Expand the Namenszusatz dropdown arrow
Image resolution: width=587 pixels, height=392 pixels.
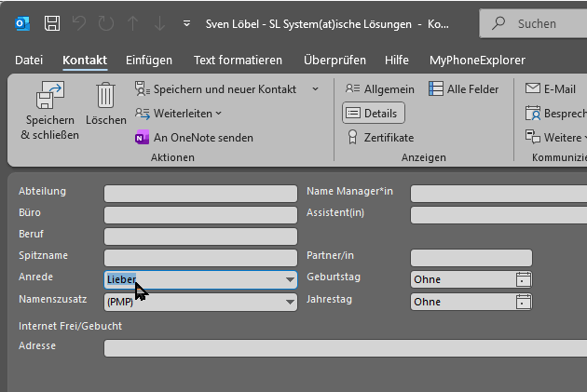[x=290, y=302]
